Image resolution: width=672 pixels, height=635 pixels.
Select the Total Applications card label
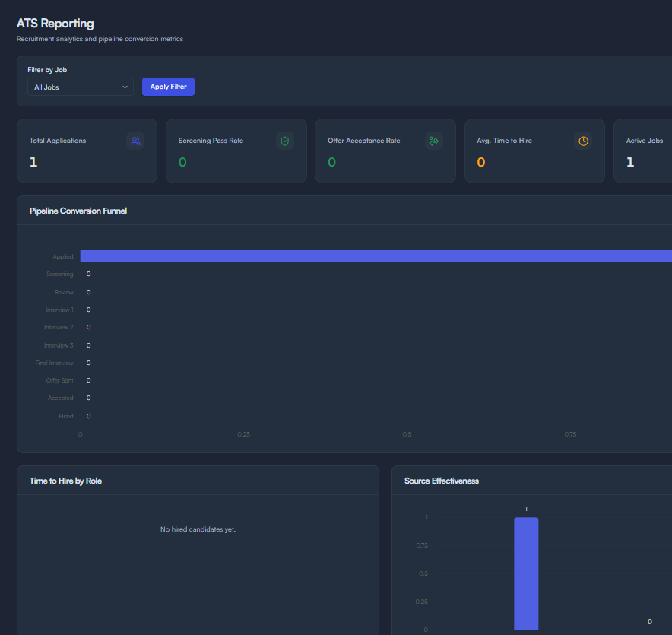click(x=58, y=141)
